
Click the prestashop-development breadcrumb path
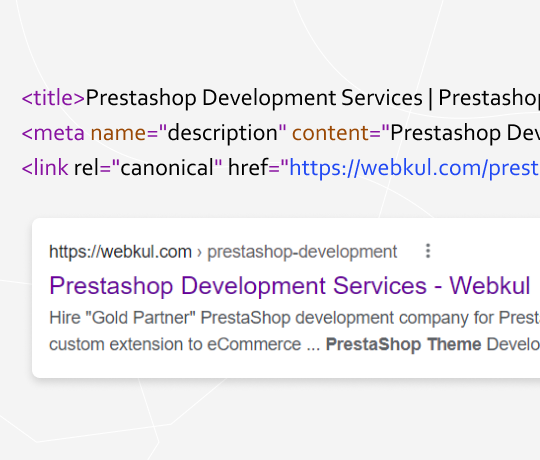302,252
